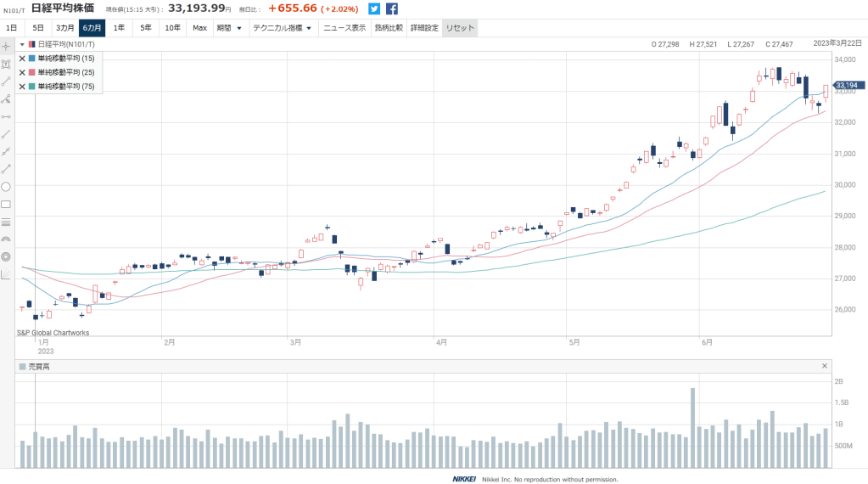This screenshot has width=868, height=484.
Task: Share the chart on Twitter
Action: (x=374, y=8)
